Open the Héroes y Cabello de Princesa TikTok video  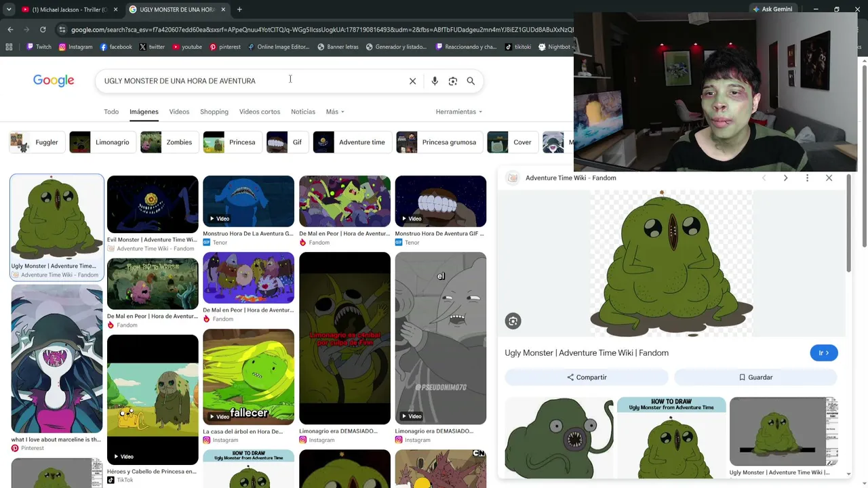click(x=153, y=400)
